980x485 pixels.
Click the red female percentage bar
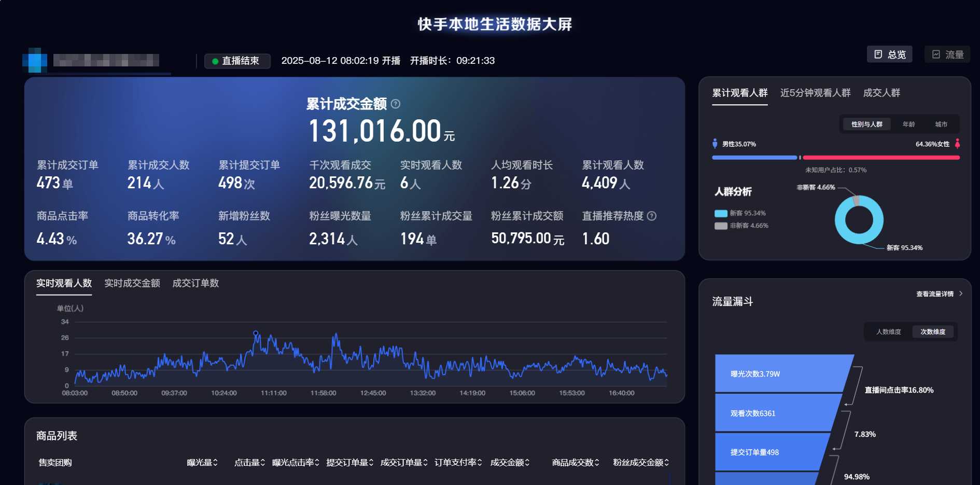point(881,157)
